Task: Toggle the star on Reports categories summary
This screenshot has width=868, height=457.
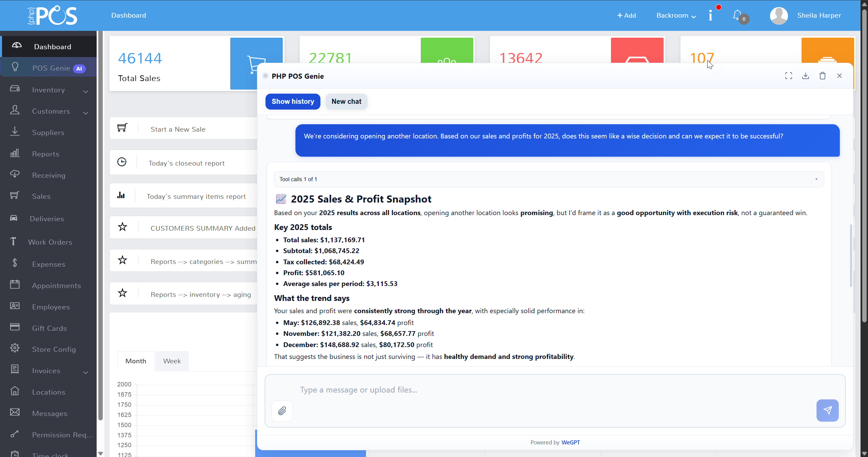Action: click(123, 260)
